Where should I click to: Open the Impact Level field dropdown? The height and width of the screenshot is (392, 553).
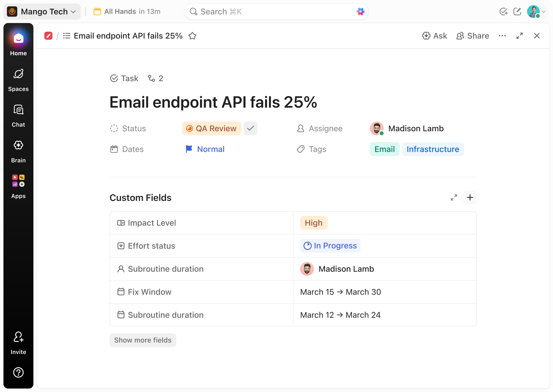tap(313, 222)
